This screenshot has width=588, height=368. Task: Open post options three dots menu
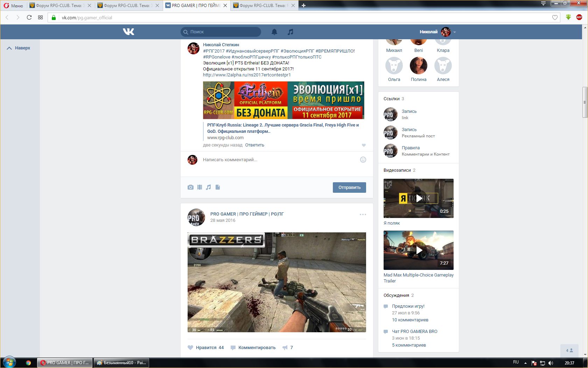click(x=363, y=214)
